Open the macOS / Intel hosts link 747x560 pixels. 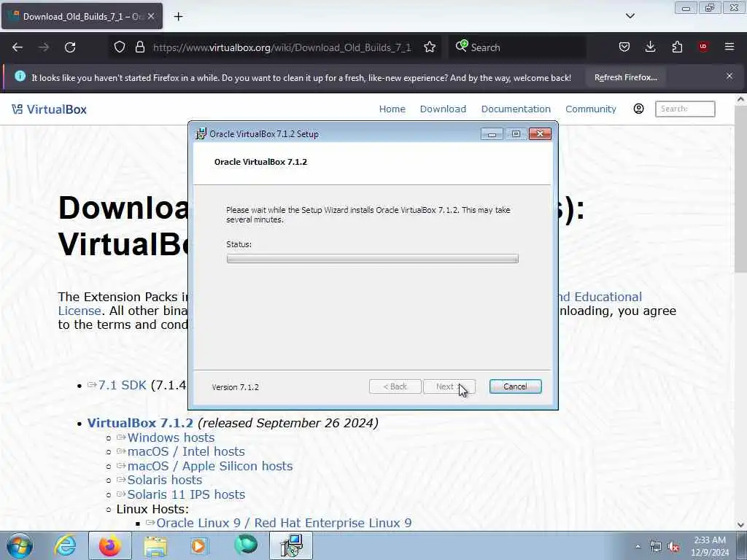[186, 451]
